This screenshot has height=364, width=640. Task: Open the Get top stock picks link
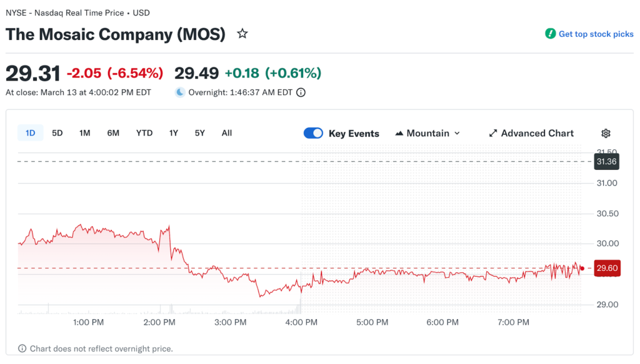point(596,34)
